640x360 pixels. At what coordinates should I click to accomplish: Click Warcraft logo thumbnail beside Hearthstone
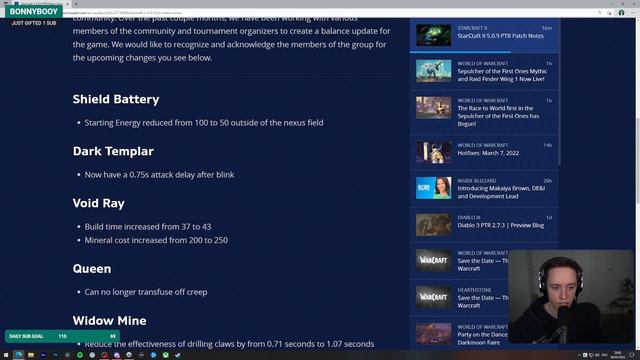(x=433, y=297)
